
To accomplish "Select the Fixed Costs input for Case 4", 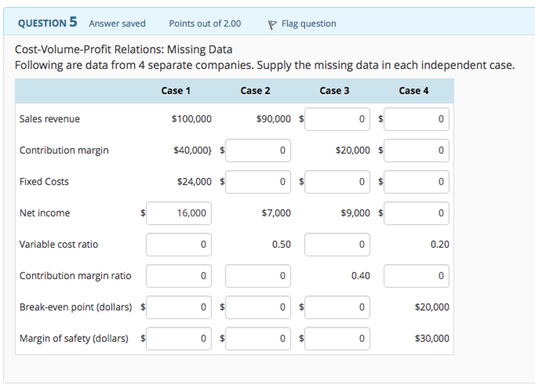I will click(x=416, y=182).
